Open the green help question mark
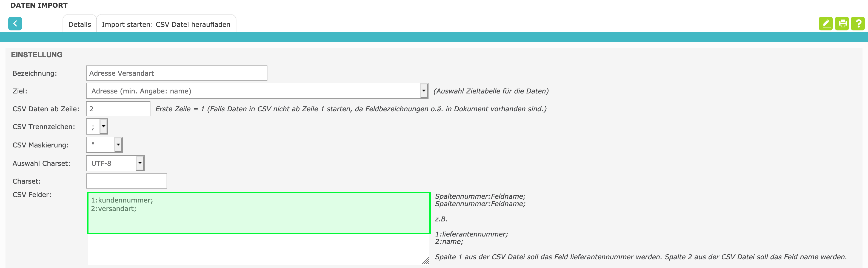Viewport: 868px width, 268px height. pyautogui.click(x=858, y=24)
